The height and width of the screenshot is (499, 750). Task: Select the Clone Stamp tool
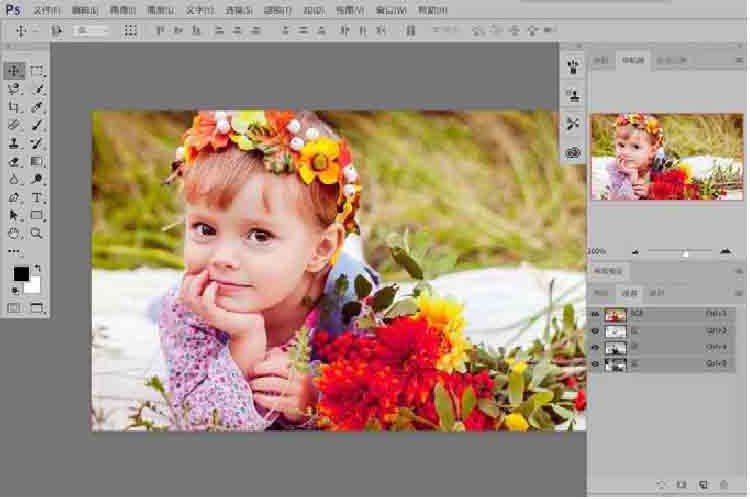14,143
